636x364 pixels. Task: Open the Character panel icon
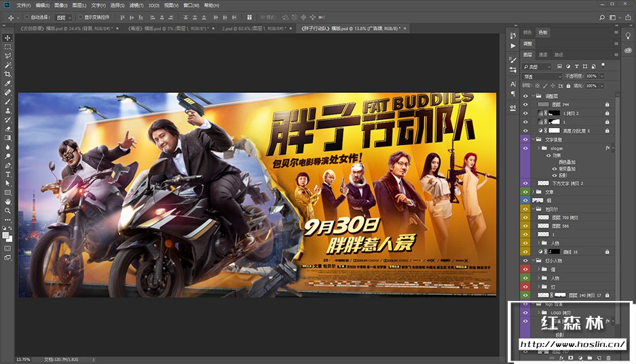coord(513,84)
